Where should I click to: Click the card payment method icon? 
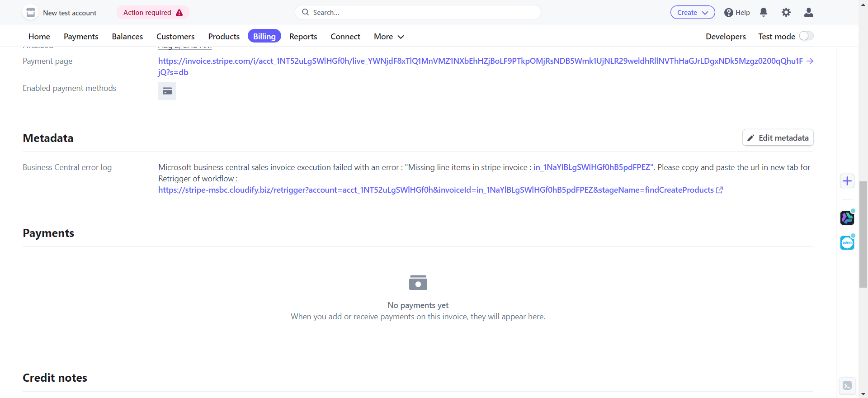click(167, 91)
